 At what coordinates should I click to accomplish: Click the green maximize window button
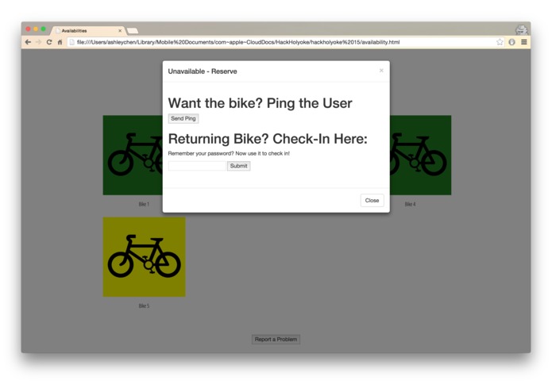[44, 29]
